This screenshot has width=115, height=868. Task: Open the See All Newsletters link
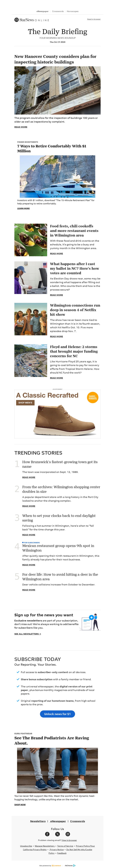tap(28, 634)
